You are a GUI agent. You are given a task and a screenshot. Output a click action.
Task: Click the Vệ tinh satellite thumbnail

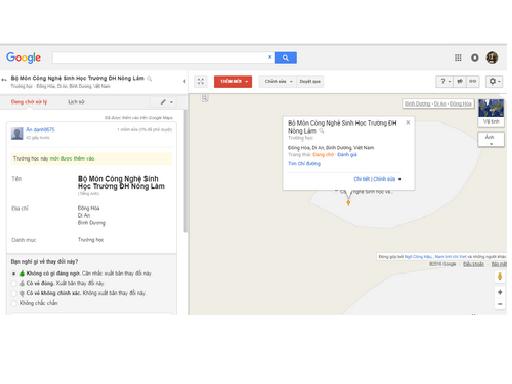pos(491,113)
